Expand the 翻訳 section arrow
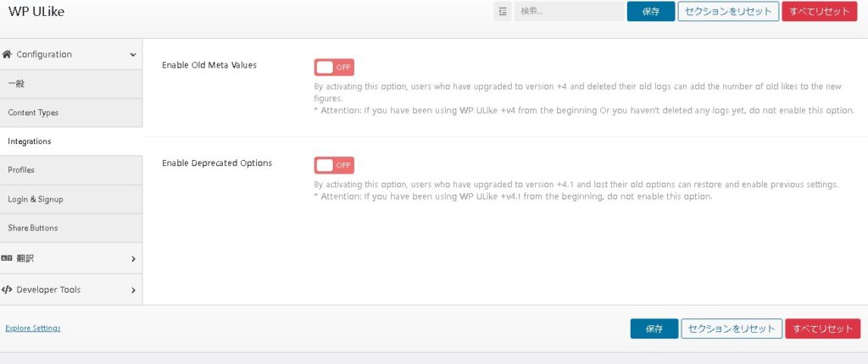 (x=133, y=259)
